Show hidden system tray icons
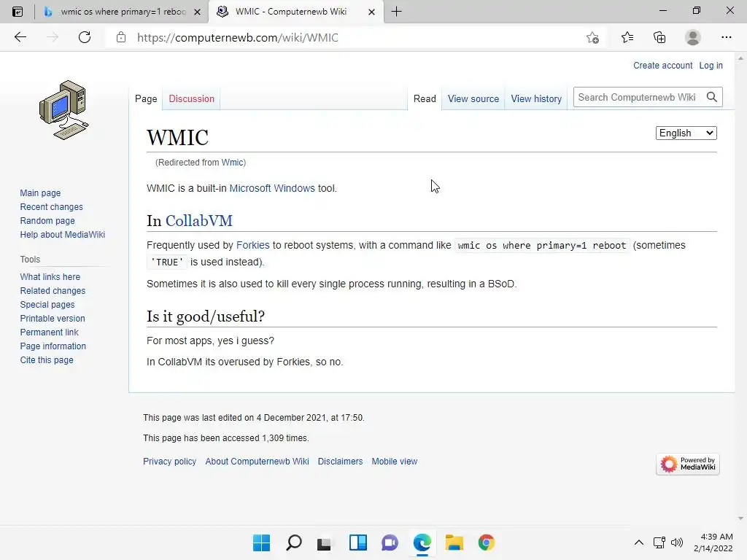This screenshot has height=560, width=747. pyautogui.click(x=639, y=542)
